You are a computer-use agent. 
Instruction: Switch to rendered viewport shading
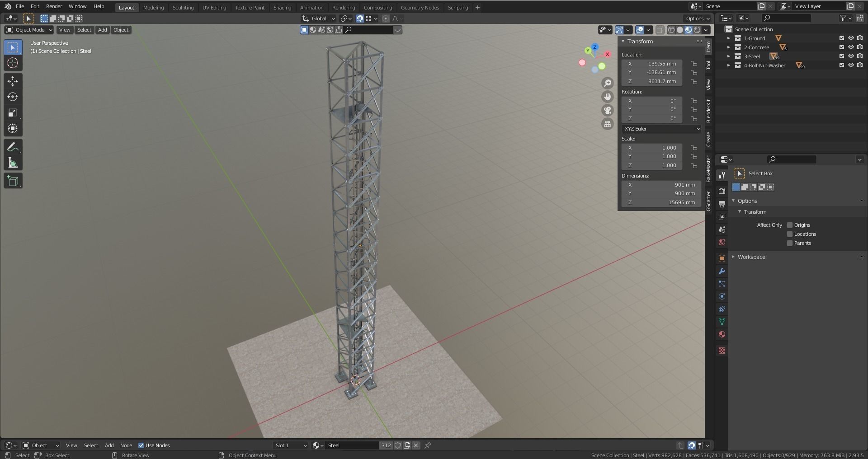pyautogui.click(x=697, y=30)
